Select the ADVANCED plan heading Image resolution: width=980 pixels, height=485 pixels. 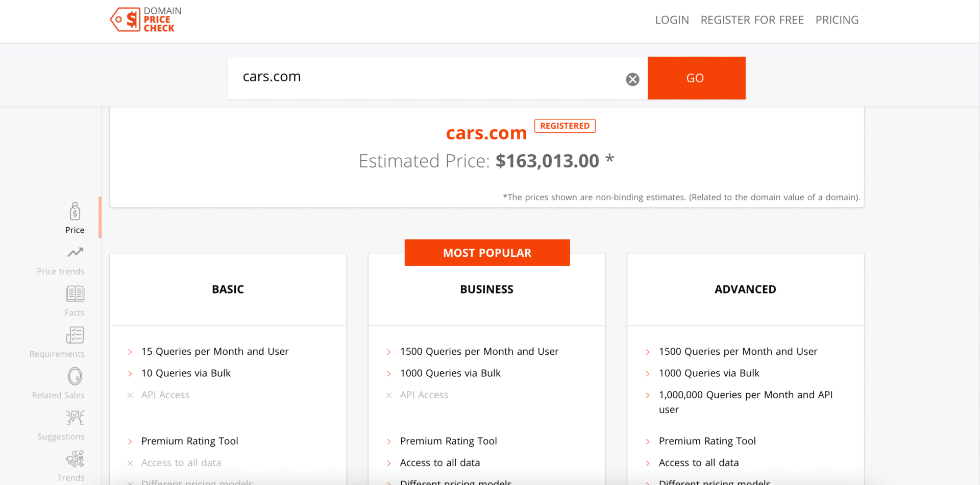click(745, 289)
